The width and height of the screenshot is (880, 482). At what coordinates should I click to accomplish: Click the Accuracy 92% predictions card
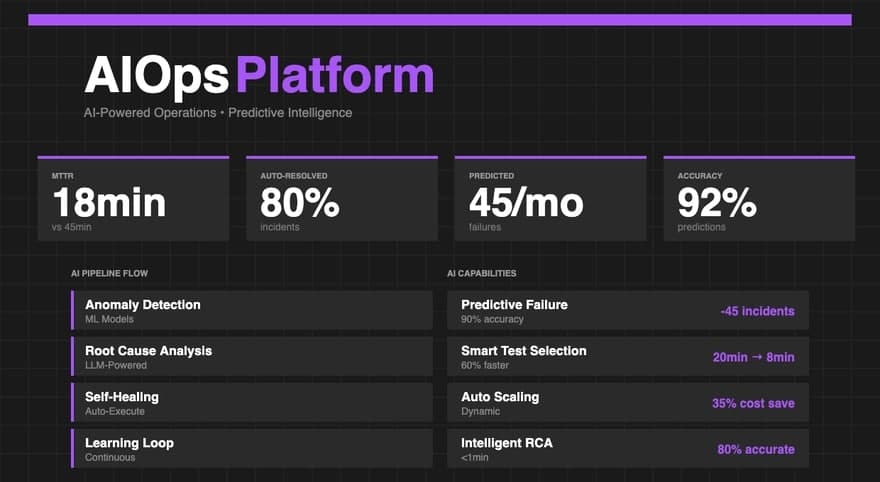coord(759,199)
